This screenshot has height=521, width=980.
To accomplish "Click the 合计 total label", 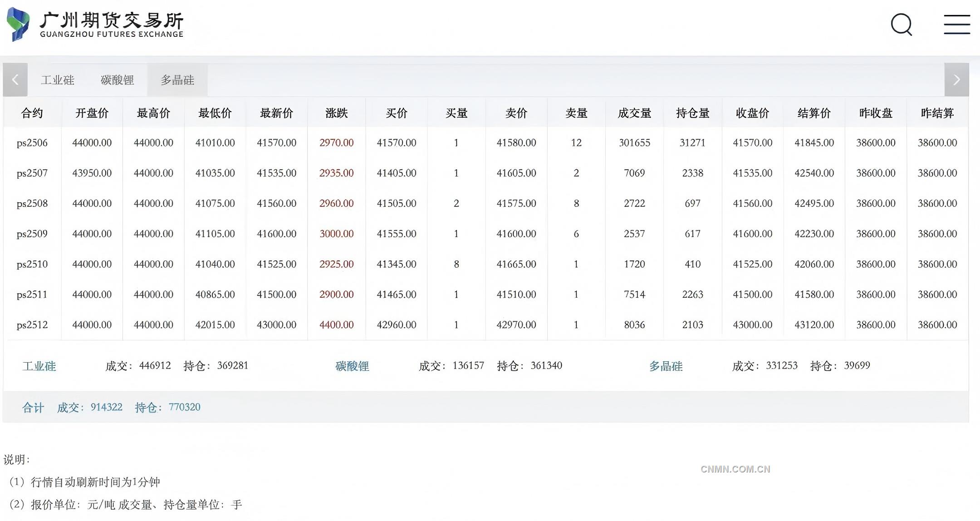I will click(33, 408).
